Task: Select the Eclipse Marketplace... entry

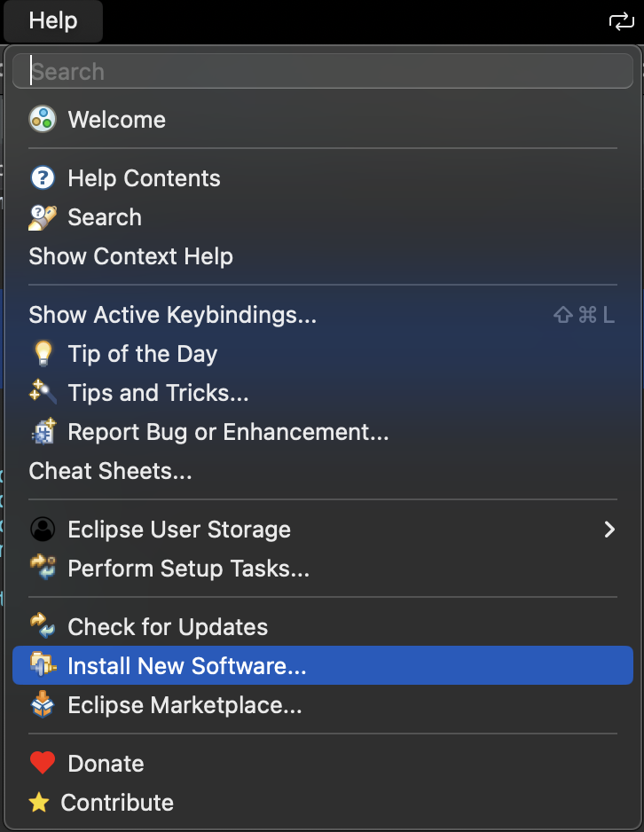Action: (x=323, y=704)
